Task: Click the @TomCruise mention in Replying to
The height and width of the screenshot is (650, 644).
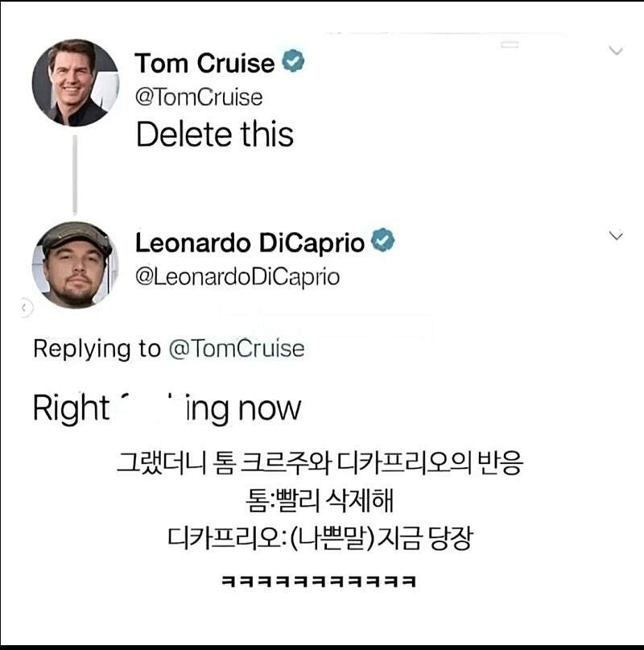Action: pos(237,349)
